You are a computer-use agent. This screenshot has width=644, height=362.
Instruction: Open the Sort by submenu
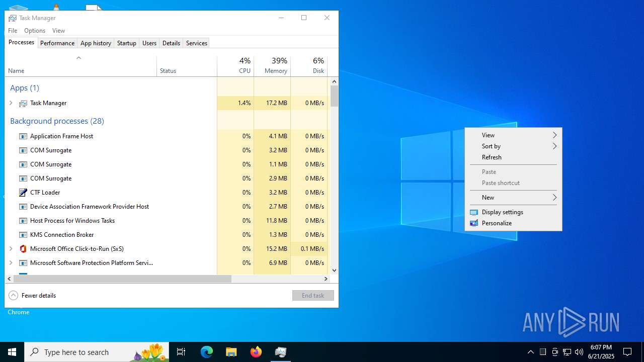(x=513, y=146)
